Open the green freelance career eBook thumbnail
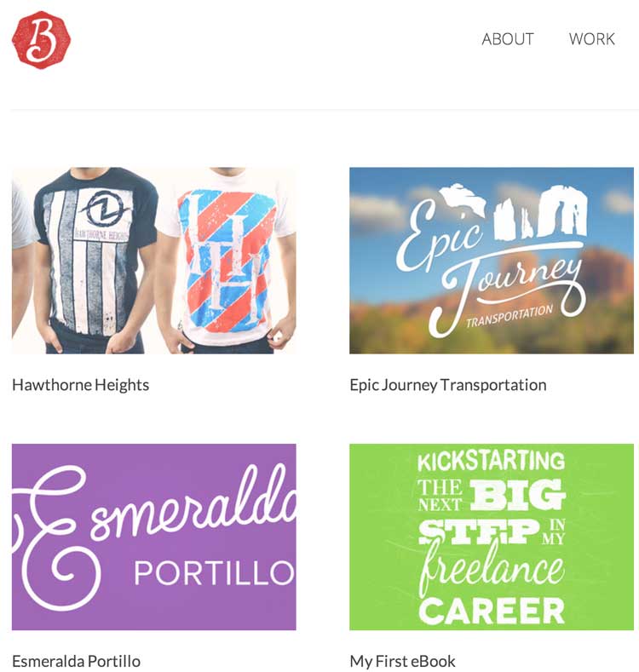The height and width of the screenshot is (672, 639). click(492, 537)
